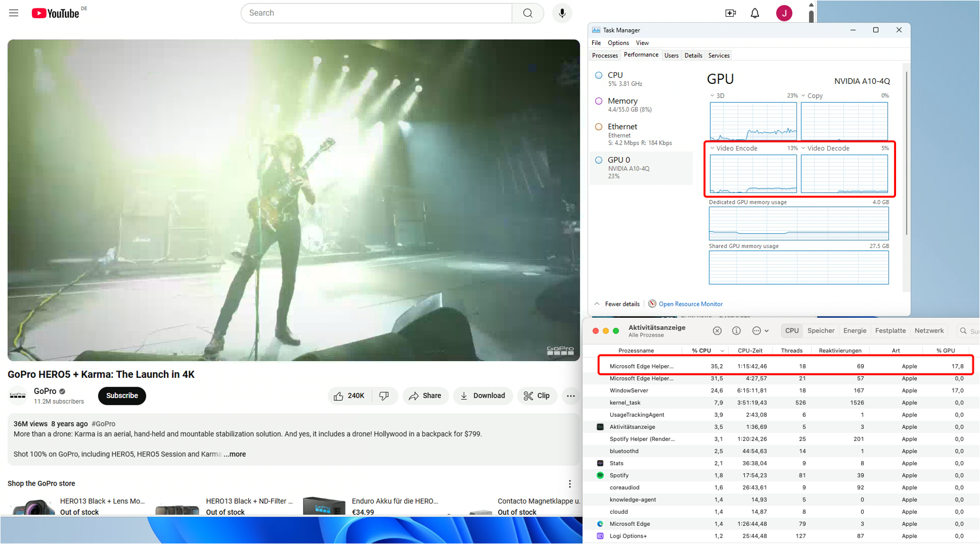Click the stop process X icon in Aktivitätsanzeige
The image size is (980, 544).
pyautogui.click(x=717, y=331)
